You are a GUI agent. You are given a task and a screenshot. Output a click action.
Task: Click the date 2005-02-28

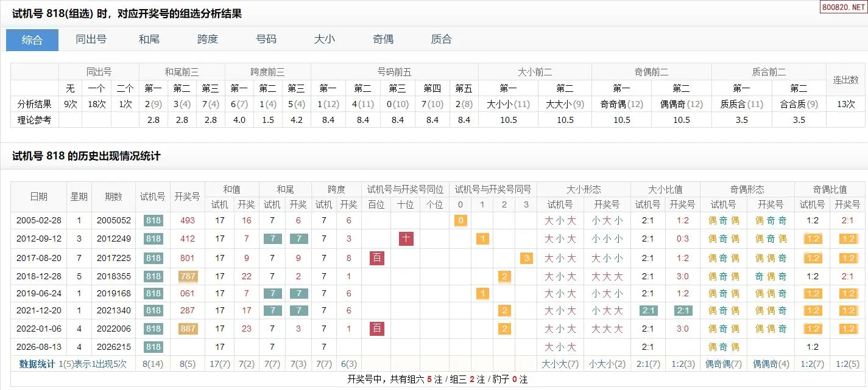[x=39, y=221]
